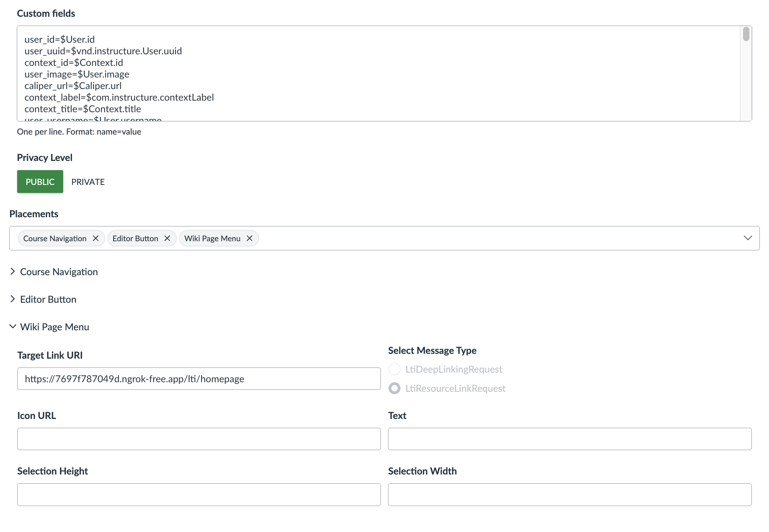Switch privacy level to PRIVATE
The width and height of the screenshot is (769, 532).
(88, 181)
